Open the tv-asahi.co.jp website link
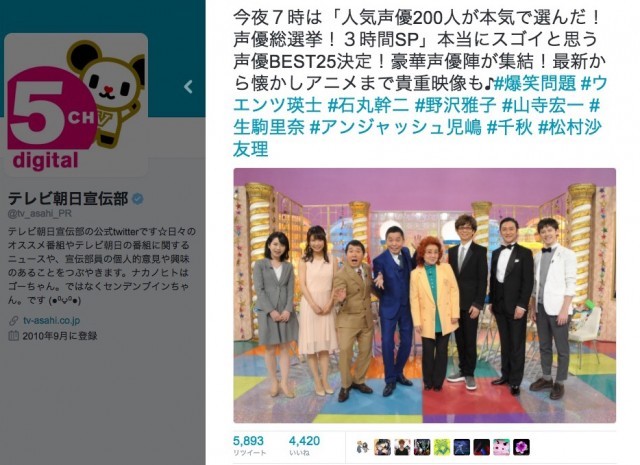This screenshot has height=465, width=640. point(51,320)
